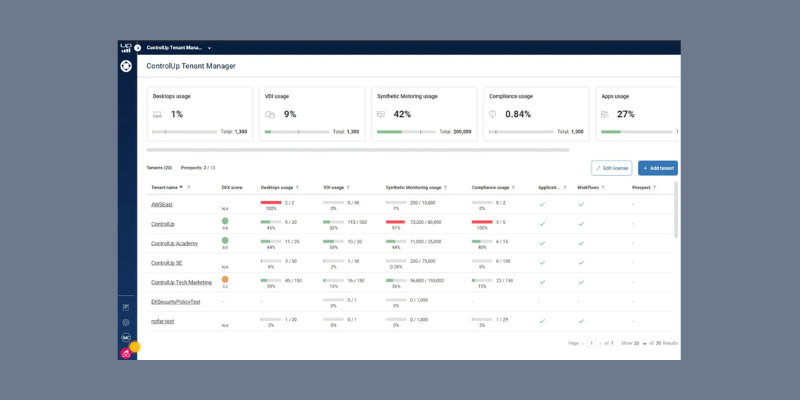Filter by Compliance usage column
The height and width of the screenshot is (400, 800).
point(514,187)
